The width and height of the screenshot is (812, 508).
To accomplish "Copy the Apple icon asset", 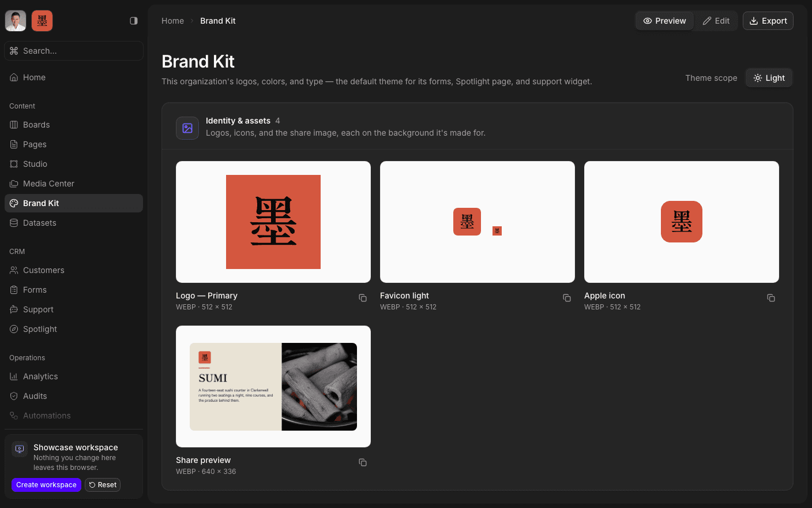I will (x=771, y=298).
